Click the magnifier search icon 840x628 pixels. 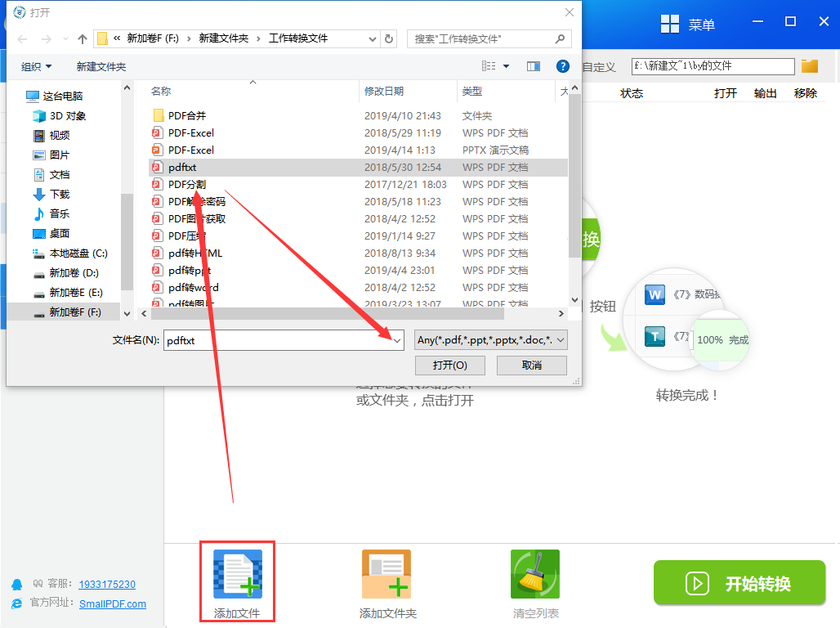click(x=560, y=38)
